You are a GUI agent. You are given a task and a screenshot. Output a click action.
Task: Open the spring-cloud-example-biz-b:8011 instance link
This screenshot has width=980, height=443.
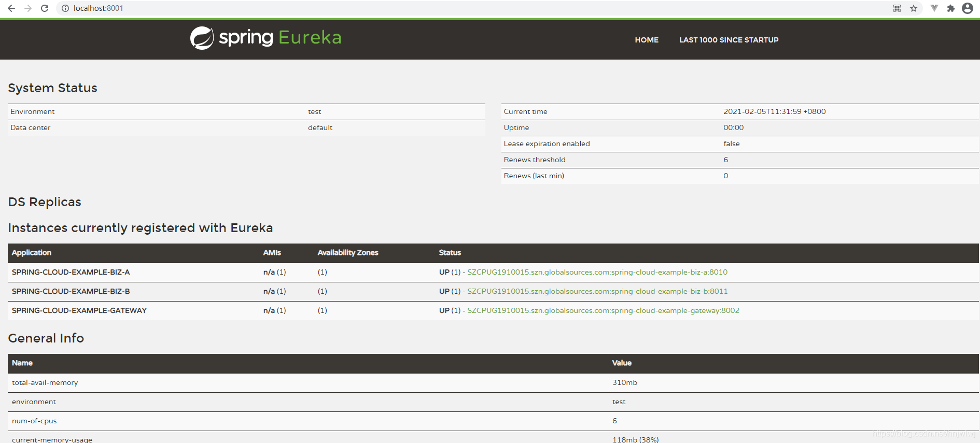597,291
